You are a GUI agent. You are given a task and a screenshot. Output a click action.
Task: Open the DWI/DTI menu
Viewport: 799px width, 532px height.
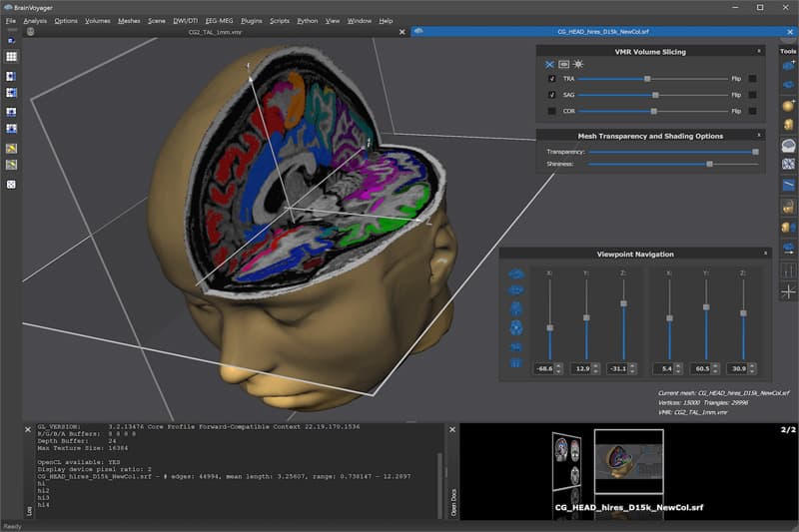point(185,21)
